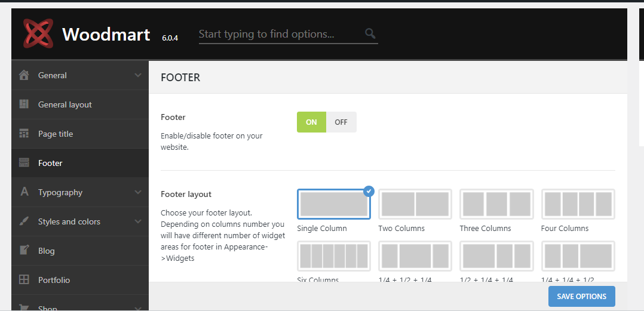This screenshot has width=644, height=311.
Task: Select the 1/4 + 1/2 + 1/4 layout
Action: (x=415, y=256)
